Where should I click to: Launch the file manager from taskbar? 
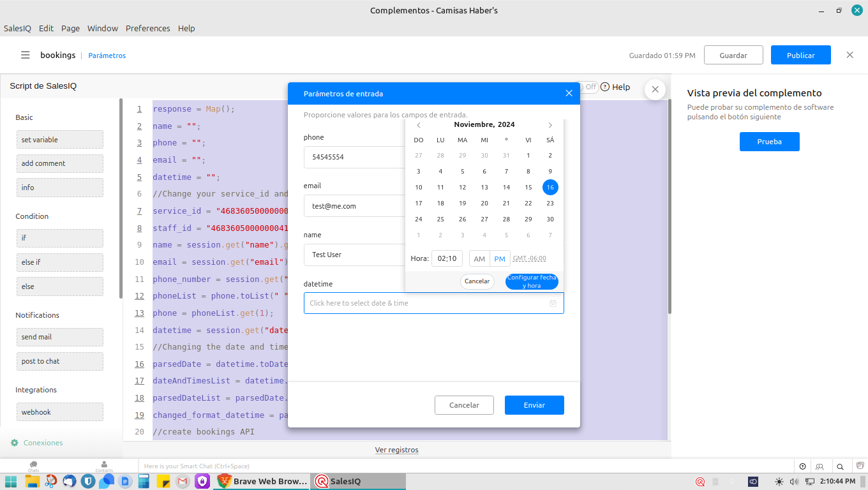tap(32, 482)
